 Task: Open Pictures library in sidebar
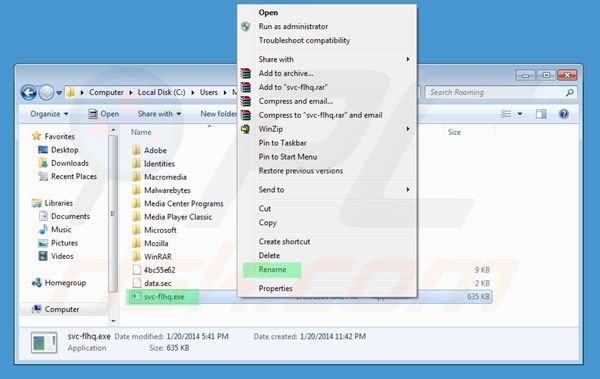pos(58,243)
